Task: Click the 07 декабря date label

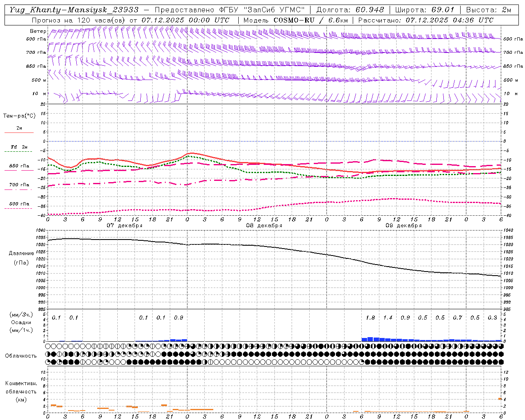Action: coord(125,226)
